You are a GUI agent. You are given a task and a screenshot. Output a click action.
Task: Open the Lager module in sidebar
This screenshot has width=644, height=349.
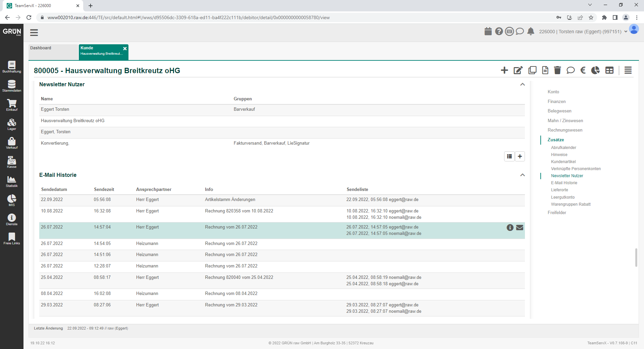tap(12, 124)
